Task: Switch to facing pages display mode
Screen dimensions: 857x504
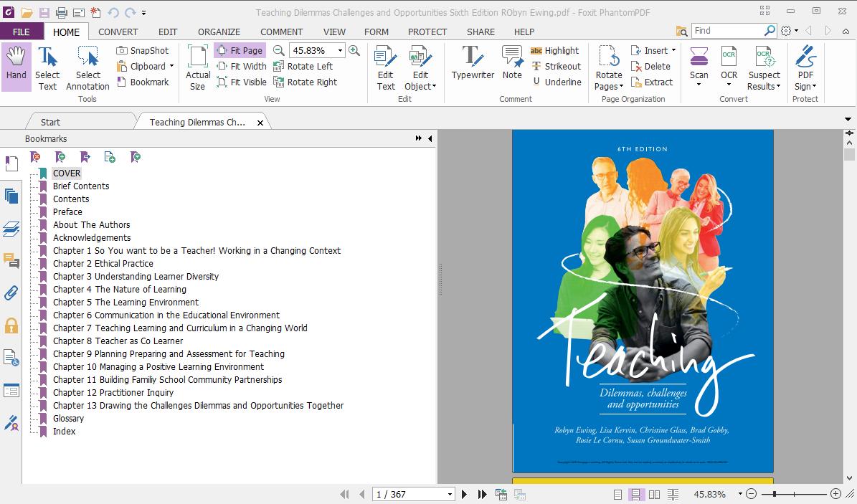Action: click(654, 494)
